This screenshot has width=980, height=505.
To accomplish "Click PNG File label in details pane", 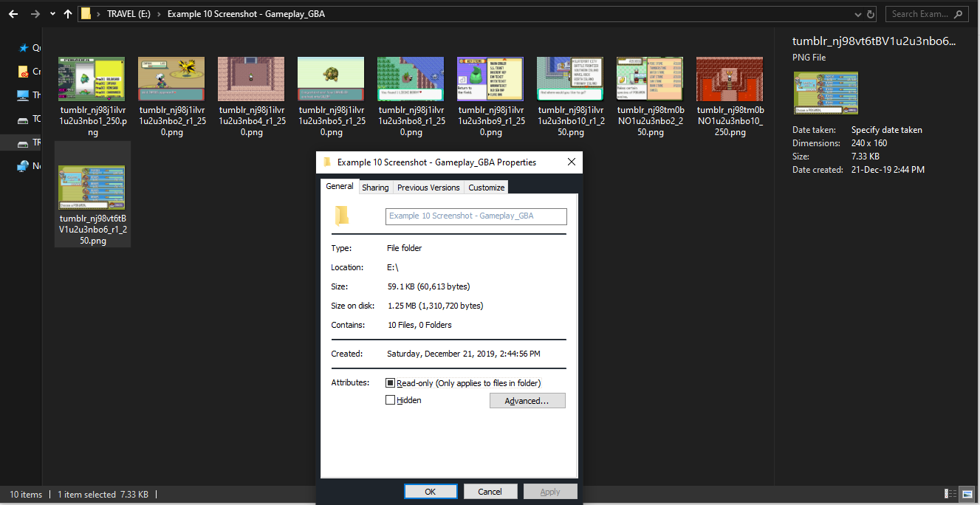I will tap(809, 58).
